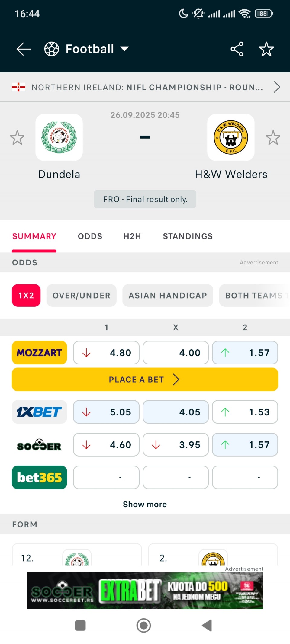Select the Over/Under odds filter

tap(81, 295)
